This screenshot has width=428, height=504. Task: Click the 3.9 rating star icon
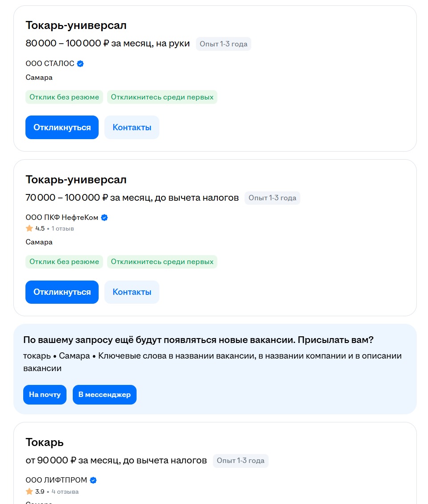pos(29,492)
